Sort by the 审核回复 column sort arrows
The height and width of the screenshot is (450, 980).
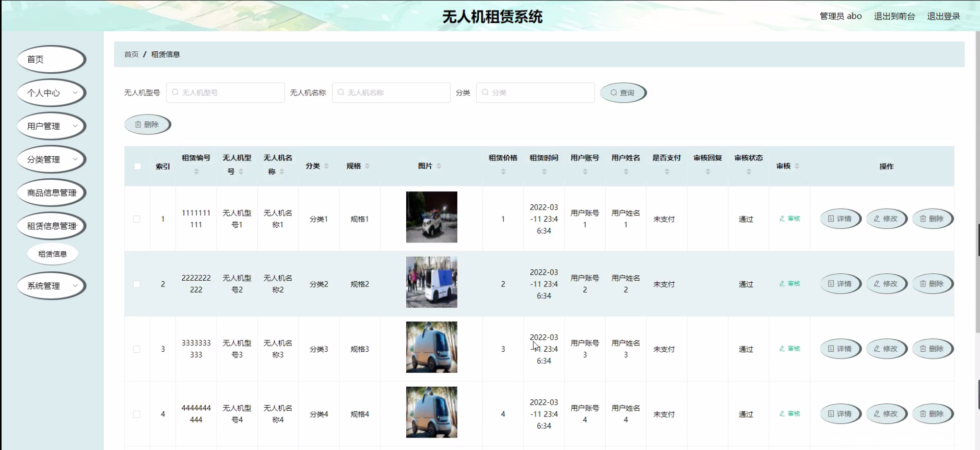[x=708, y=171]
